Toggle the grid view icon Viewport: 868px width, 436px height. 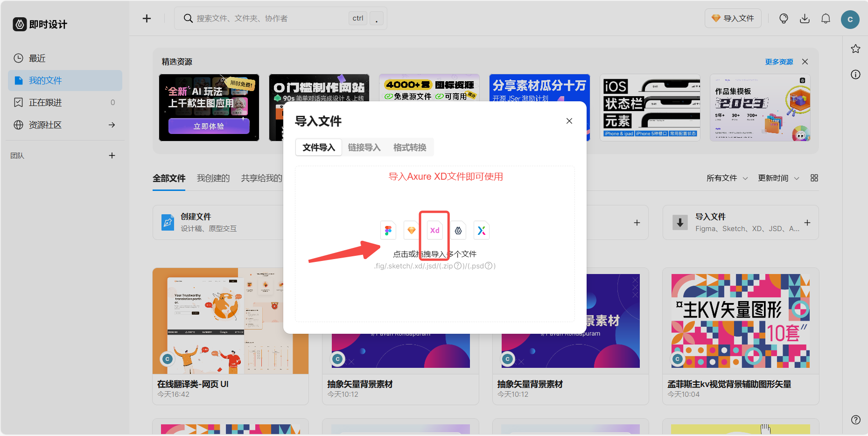tap(814, 178)
